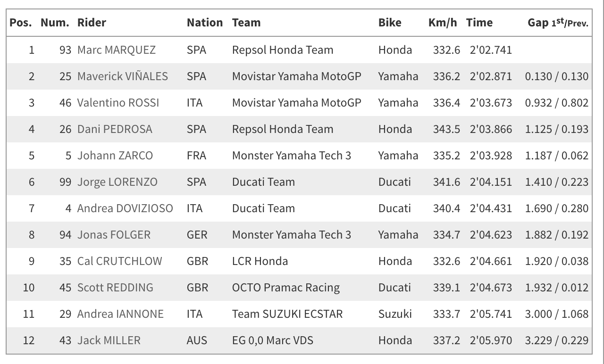Select Jorge LORENZO in the table
604x364 pixels.
coord(117,182)
